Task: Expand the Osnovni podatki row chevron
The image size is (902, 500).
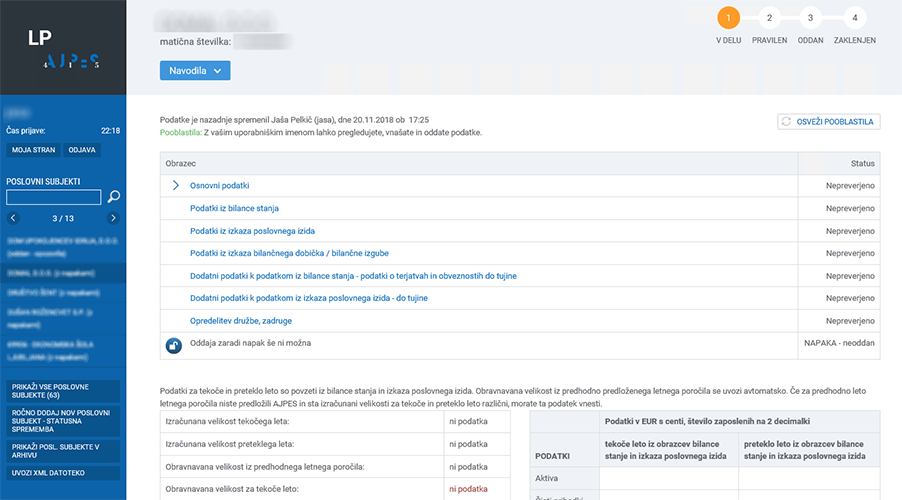Action: coord(175,186)
